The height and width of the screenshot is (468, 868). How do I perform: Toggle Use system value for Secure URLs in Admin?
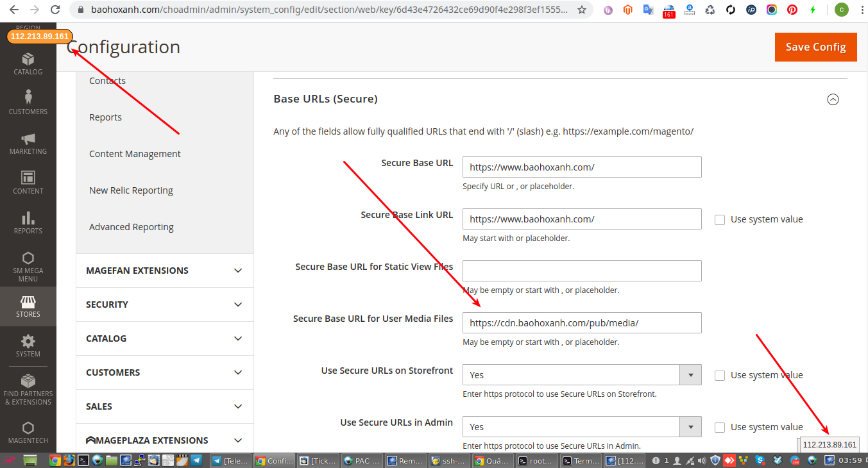(720, 427)
